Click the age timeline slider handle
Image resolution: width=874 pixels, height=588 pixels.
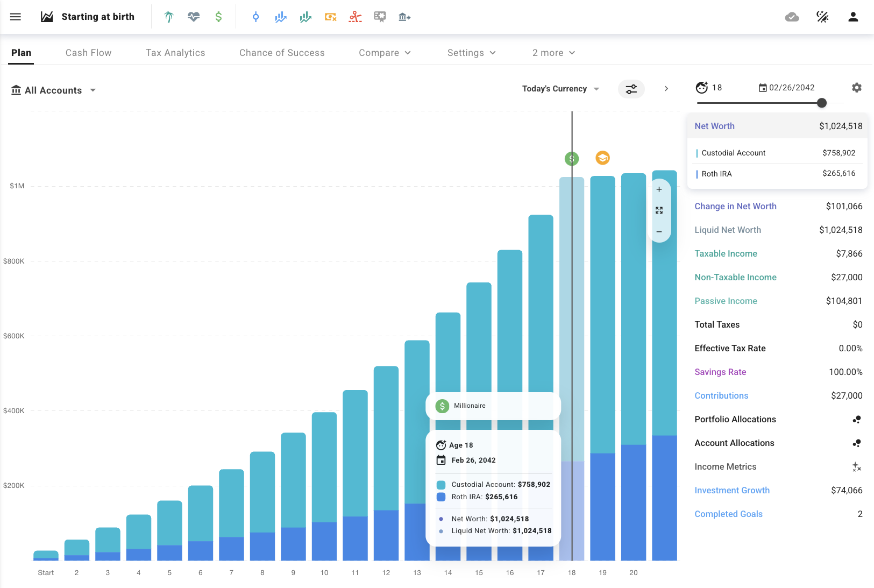pyautogui.click(x=821, y=103)
